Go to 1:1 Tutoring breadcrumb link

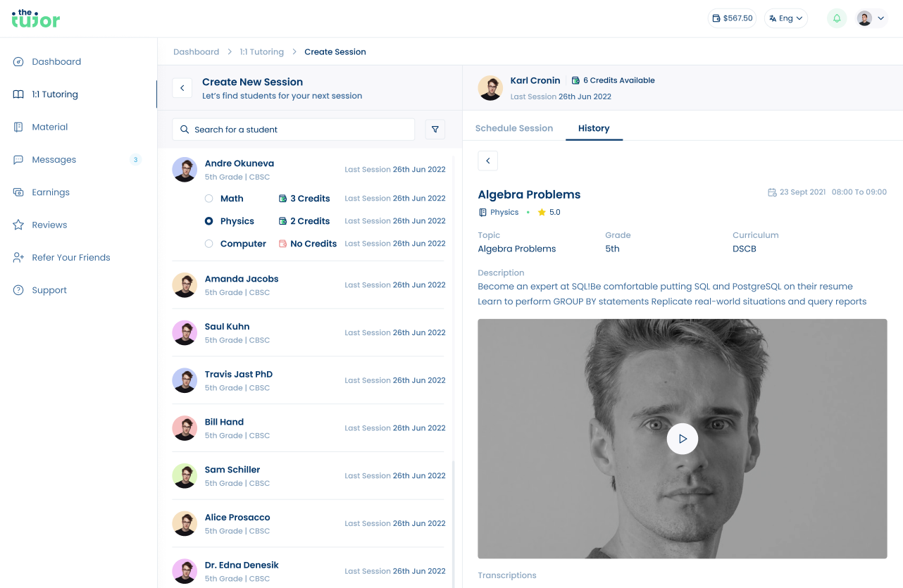click(261, 52)
